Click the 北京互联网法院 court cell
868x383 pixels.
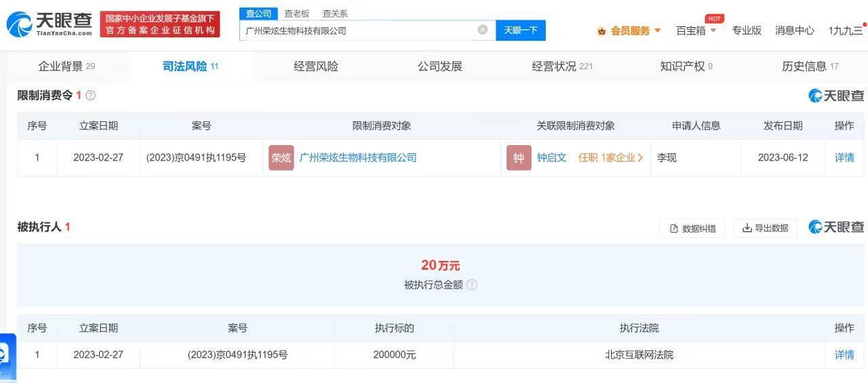pos(639,355)
